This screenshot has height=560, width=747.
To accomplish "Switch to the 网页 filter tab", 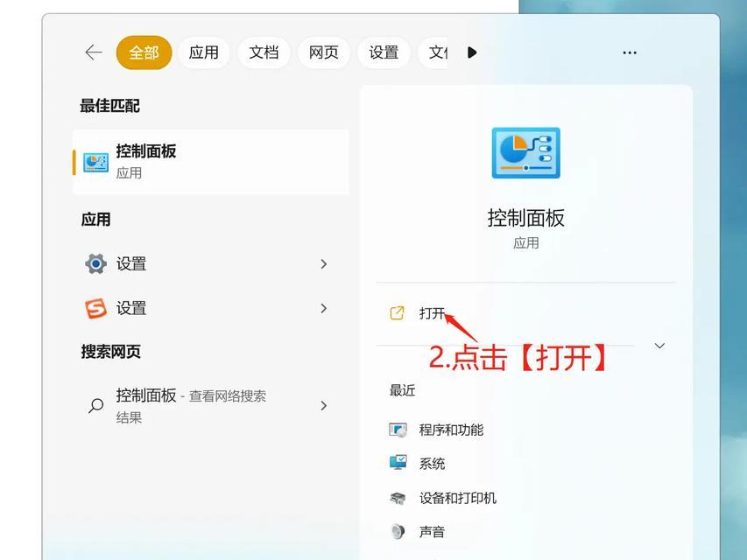I will click(x=323, y=52).
